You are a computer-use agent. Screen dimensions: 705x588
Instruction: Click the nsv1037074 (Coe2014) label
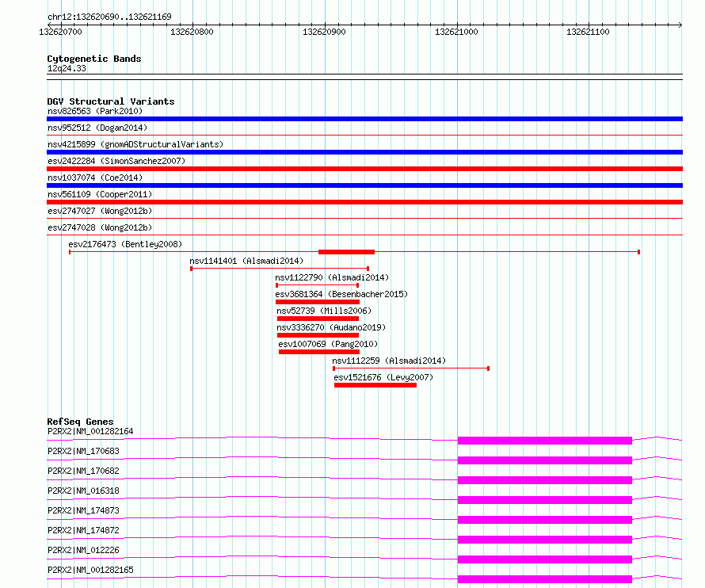coord(95,178)
